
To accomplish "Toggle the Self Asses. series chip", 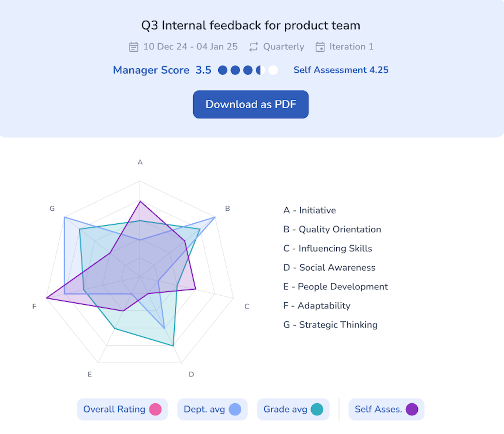I will coord(386,409).
